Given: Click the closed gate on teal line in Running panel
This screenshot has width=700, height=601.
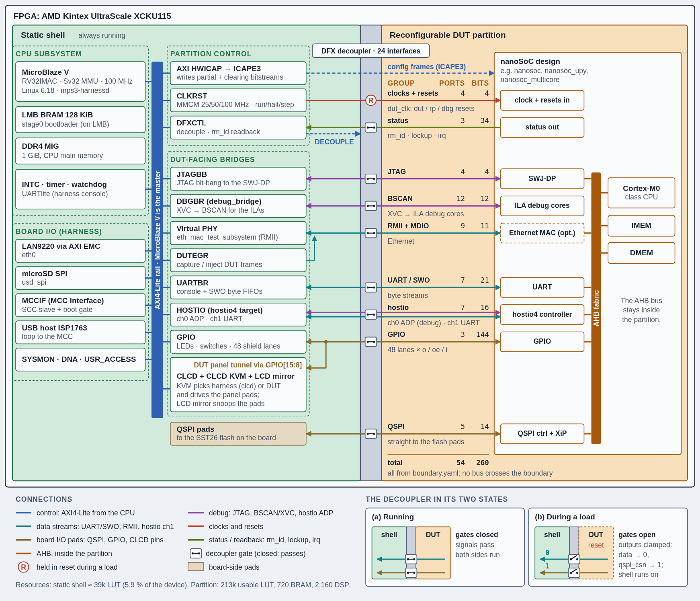Looking at the screenshot, I should click(x=411, y=559).
